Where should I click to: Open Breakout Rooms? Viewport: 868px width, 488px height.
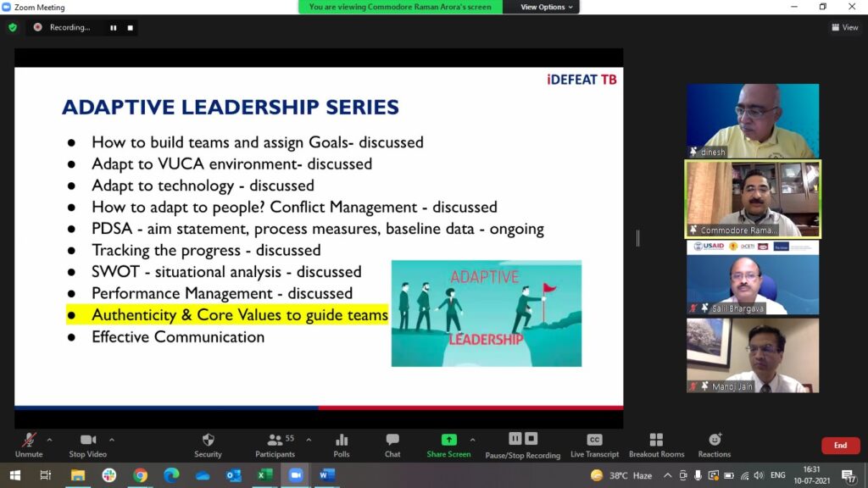click(x=656, y=443)
